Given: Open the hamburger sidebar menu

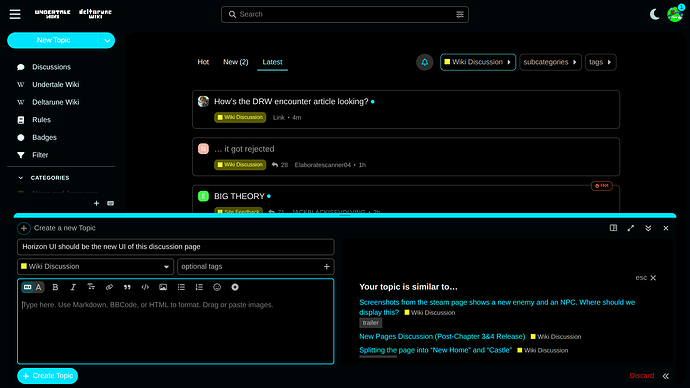Looking at the screenshot, I should click(15, 14).
